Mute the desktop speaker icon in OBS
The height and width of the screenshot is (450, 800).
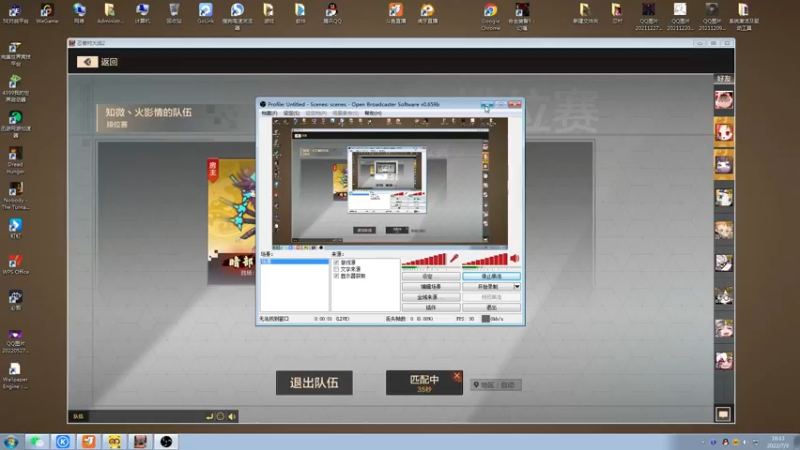click(515, 259)
